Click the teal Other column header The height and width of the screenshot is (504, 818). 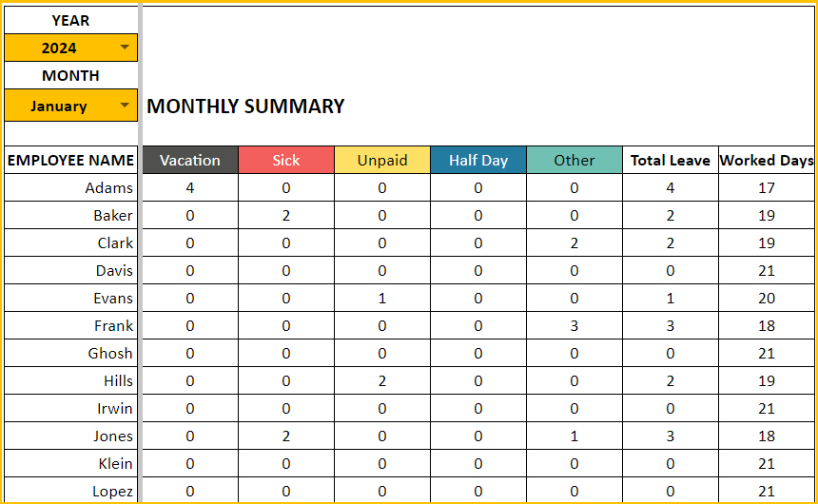point(575,160)
